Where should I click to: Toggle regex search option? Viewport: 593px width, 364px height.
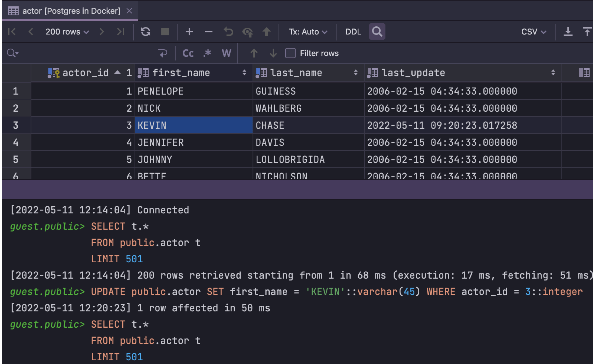click(207, 53)
